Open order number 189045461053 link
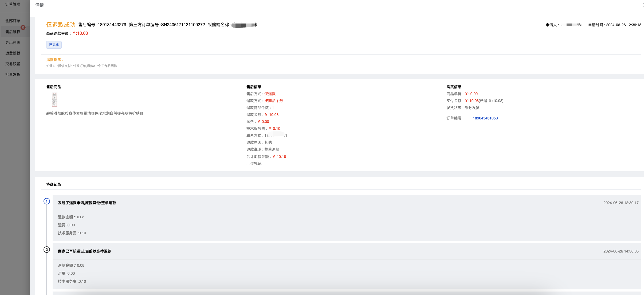 point(485,118)
